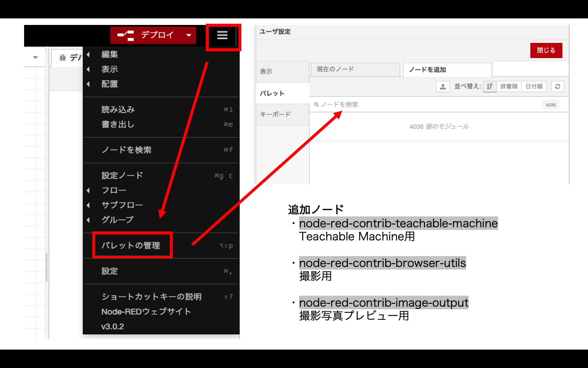Open パレットの管理 menu entry
The height and width of the screenshot is (368, 588).
pos(161,245)
